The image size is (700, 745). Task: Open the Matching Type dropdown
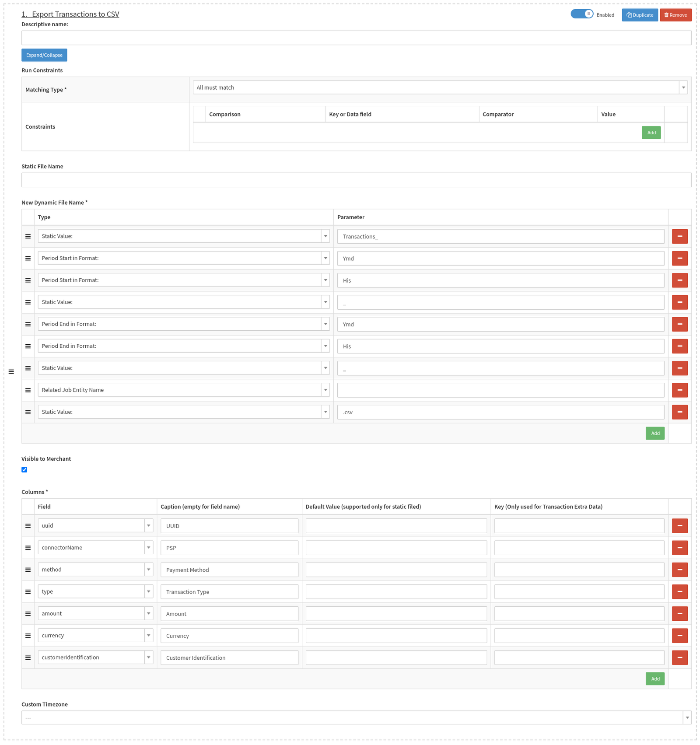coord(440,87)
